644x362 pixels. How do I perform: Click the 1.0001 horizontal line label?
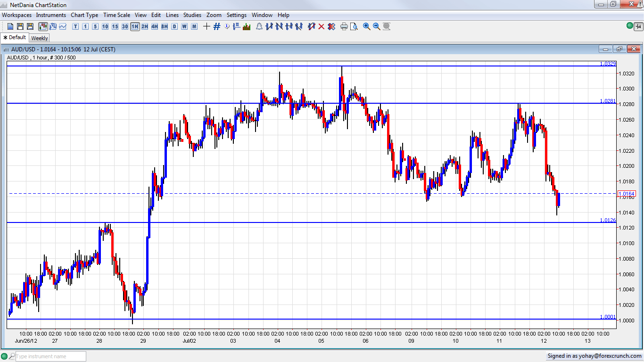point(608,317)
